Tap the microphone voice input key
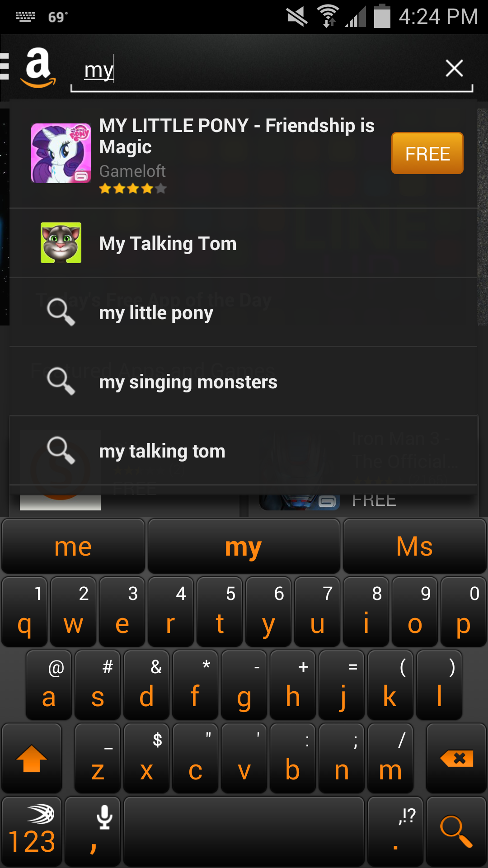 (93, 831)
